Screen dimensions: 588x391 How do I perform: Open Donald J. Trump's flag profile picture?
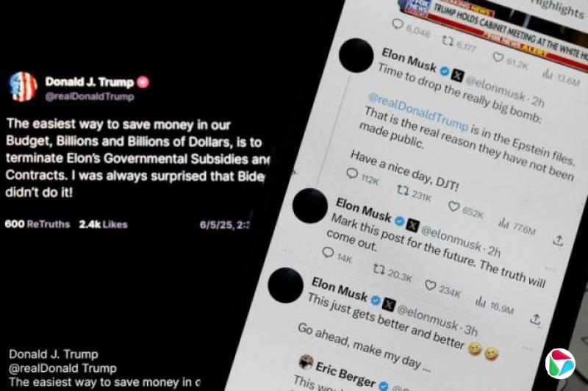pyautogui.click(x=24, y=87)
